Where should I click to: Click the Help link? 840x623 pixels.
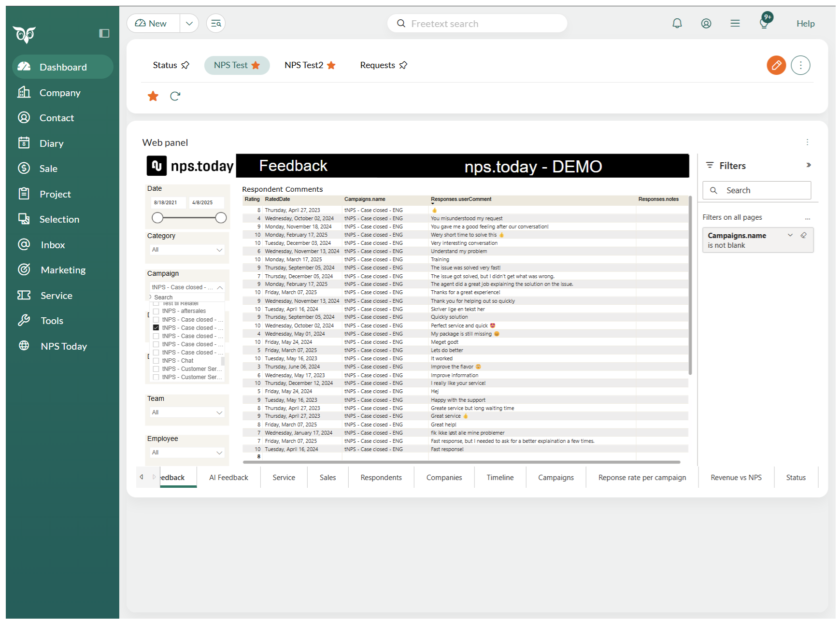[805, 23]
